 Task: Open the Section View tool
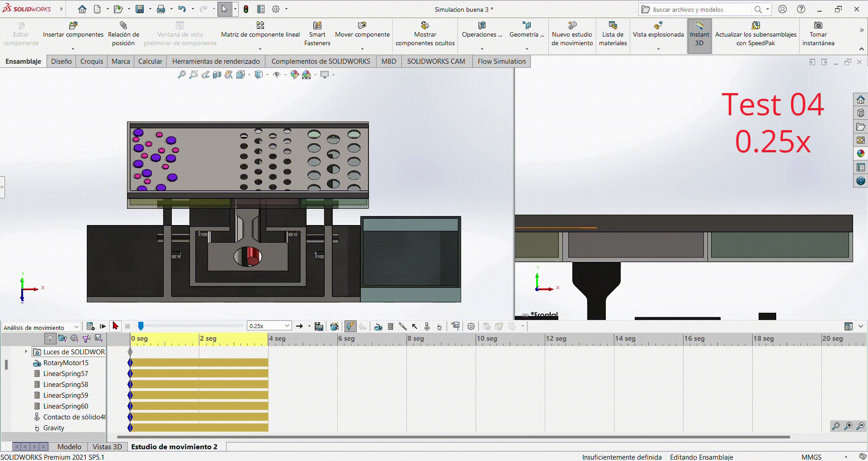(217, 75)
